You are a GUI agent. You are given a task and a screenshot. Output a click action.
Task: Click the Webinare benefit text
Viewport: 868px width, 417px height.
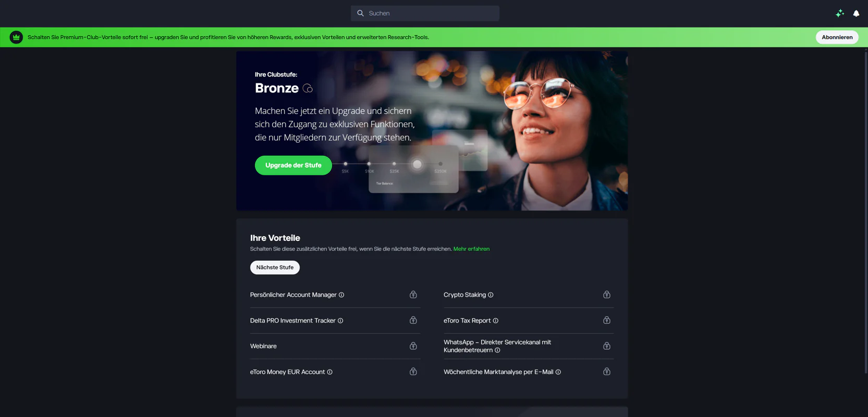263,346
